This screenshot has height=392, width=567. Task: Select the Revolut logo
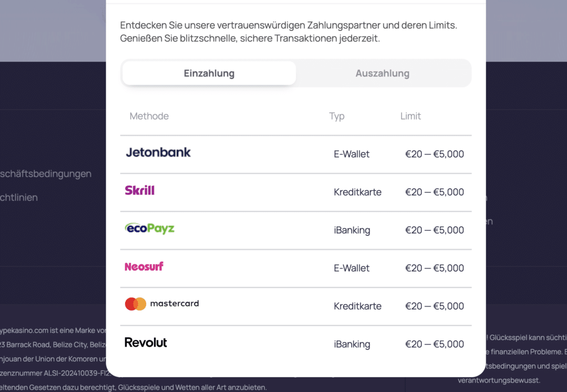coord(146,342)
